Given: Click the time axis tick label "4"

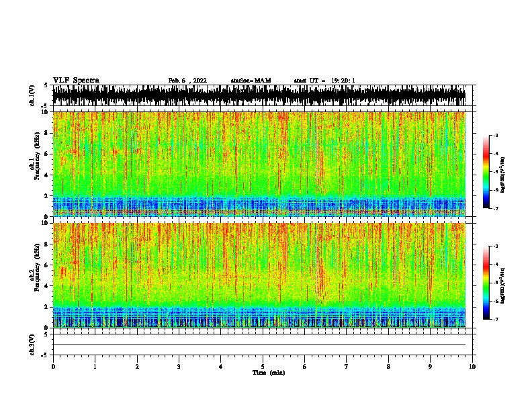Looking at the screenshot, I should (x=221, y=366).
